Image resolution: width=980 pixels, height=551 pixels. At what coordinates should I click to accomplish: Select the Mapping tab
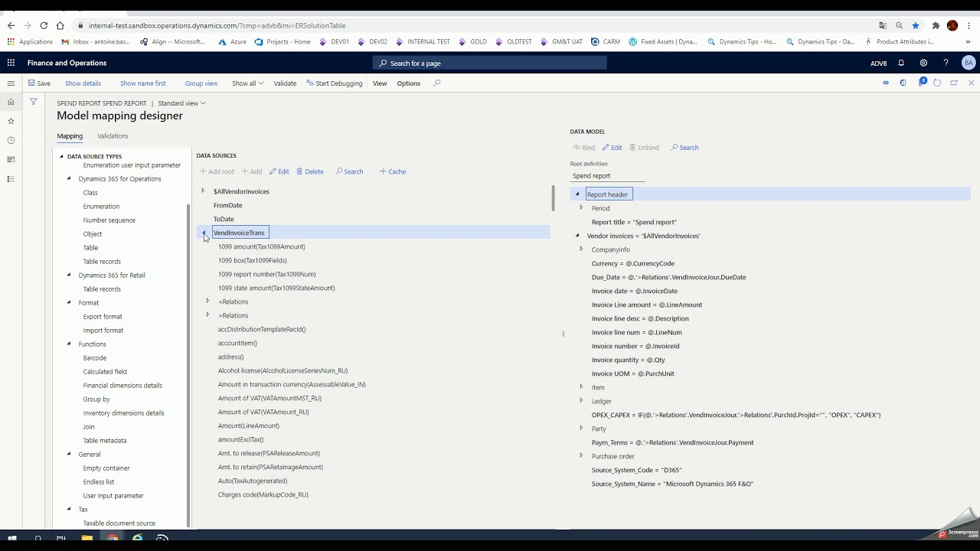(x=70, y=135)
